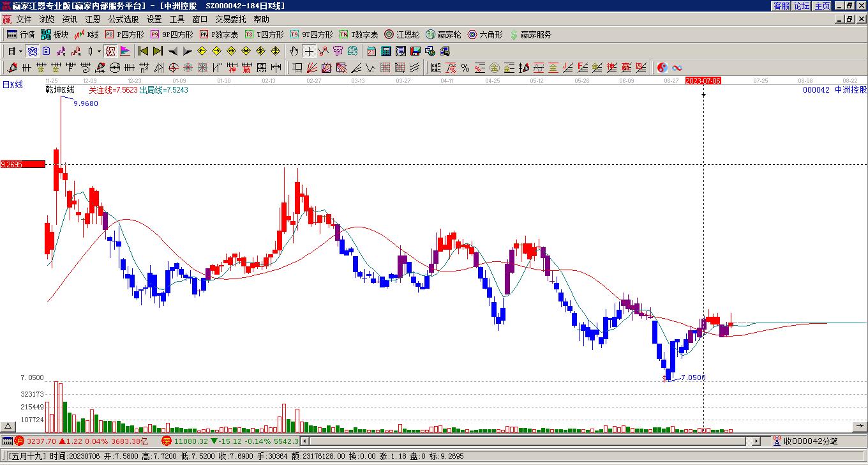The image size is (868, 465).
Task: Open the calendar icon showing 21
Action: coord(371,51)
